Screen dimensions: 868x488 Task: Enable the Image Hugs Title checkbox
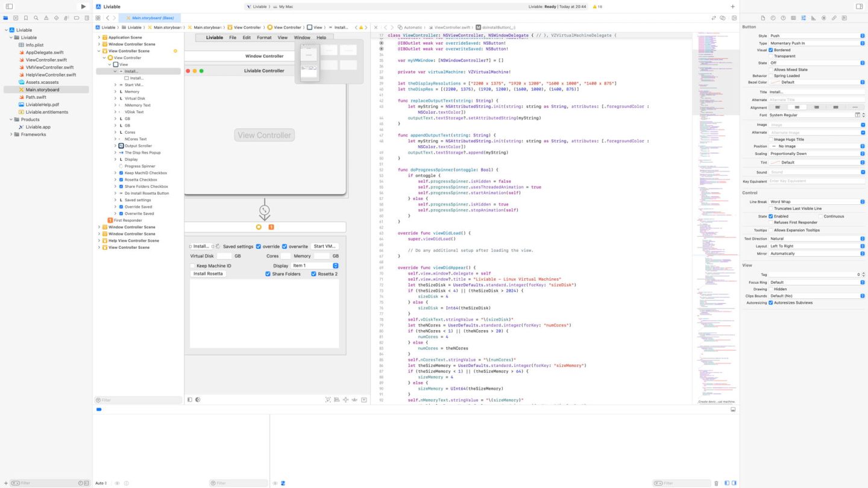click(771, 139)
